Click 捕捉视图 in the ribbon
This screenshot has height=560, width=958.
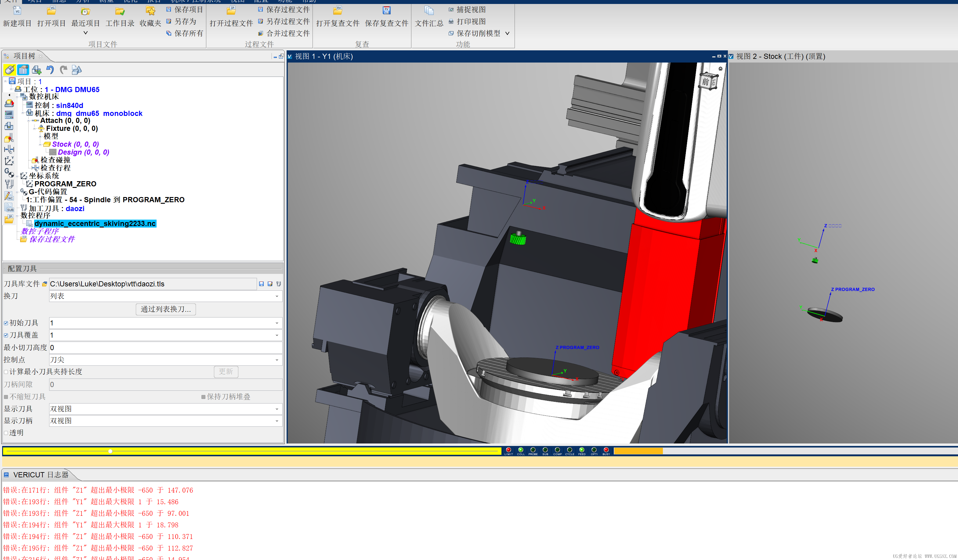click(467, 9)
